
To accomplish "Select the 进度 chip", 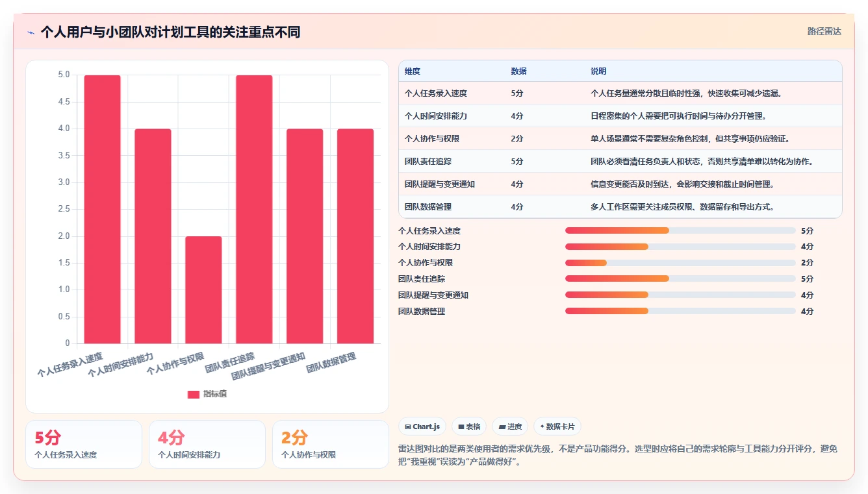I will pyautogui.click(x=510, y=426).
